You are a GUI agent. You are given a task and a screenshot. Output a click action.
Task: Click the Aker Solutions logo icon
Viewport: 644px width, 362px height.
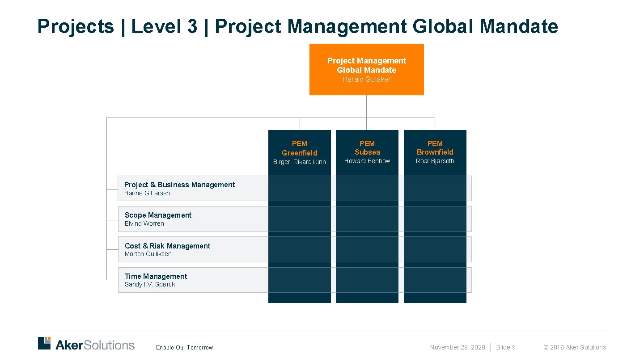click(44, 343)
